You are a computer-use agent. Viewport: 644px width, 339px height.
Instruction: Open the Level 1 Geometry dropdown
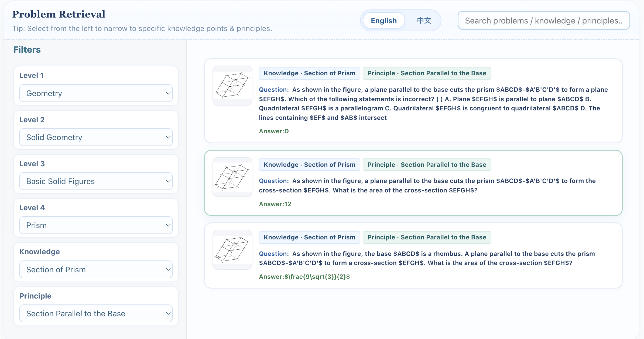(96, 93)
